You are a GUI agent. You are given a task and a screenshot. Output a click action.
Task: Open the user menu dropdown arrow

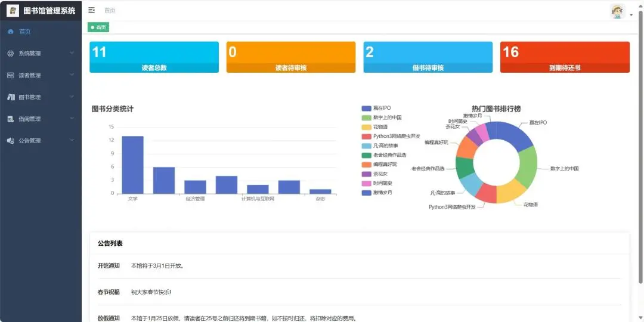click(x=631, y=15)
